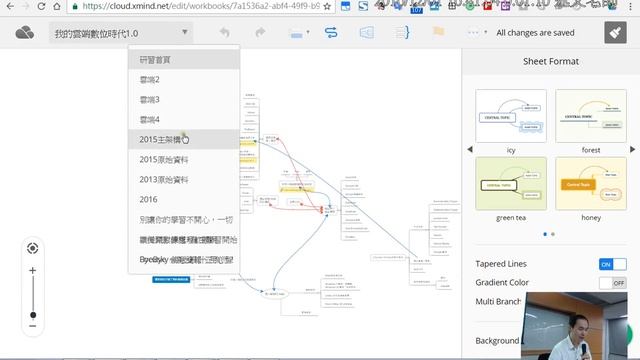Click the All changes are saved status
This screenshot has height=360, width=640.
tap(535, 33)
